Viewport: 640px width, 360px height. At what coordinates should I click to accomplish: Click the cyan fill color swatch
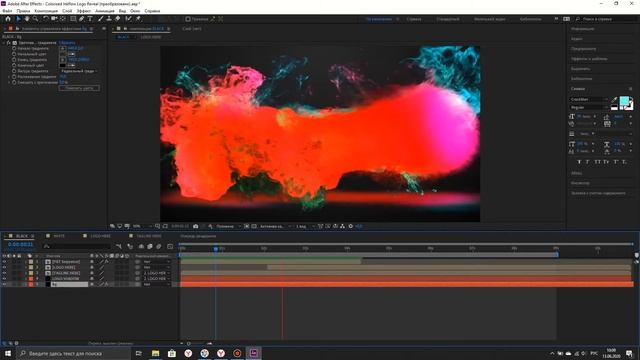pyautogui.click(x=624, y=101)
